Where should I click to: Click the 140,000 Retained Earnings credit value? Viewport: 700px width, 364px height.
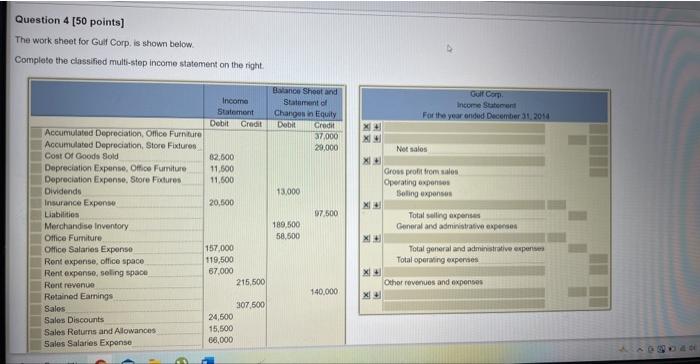(324, 291)
